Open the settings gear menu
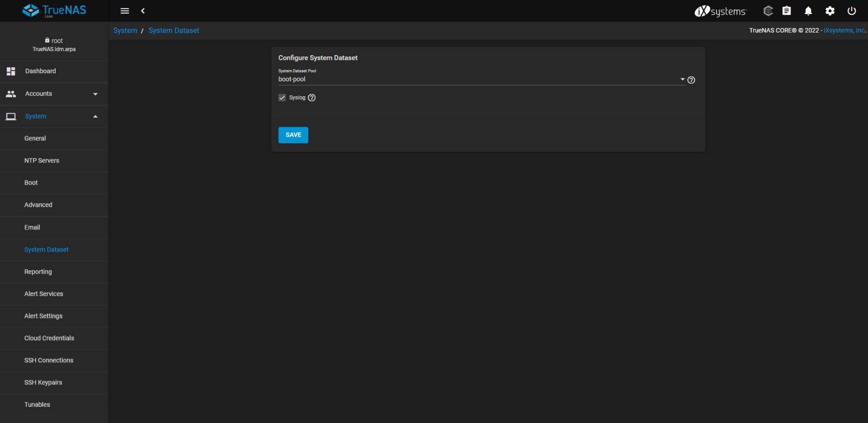Viewport: 868px width, 423px height. pyautogui.click(x=830, y=11)
